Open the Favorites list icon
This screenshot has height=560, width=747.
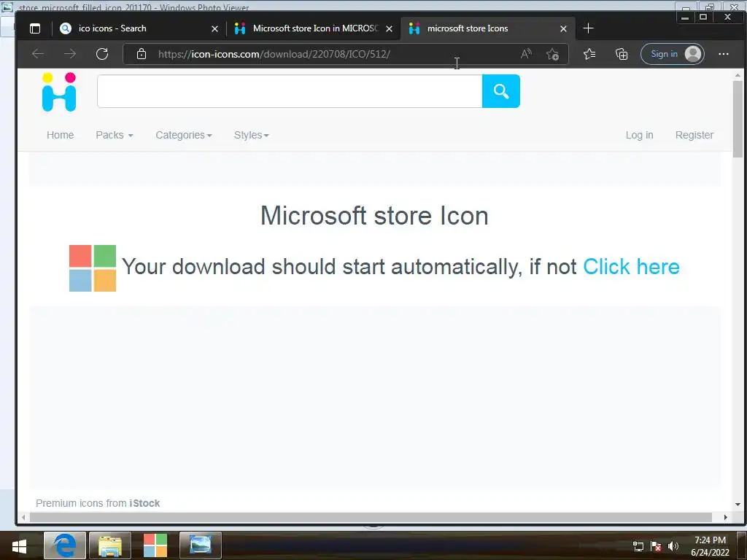(589, 54)
